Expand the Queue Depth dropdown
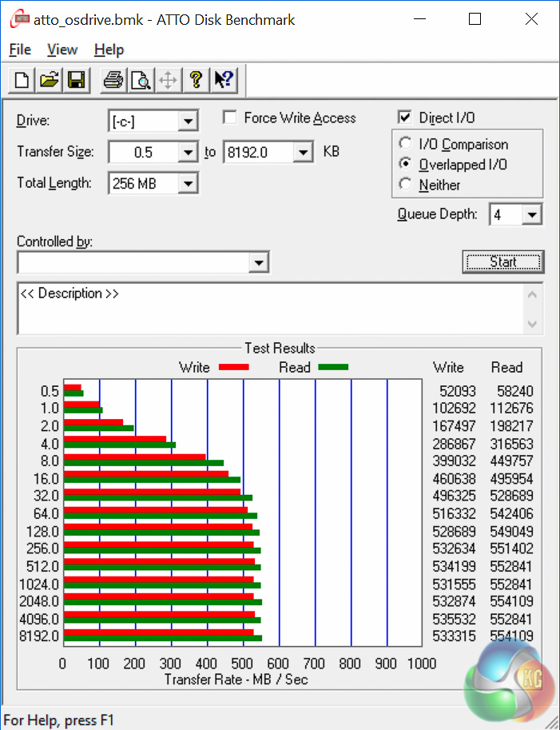560x730 pixels. (x=531, y=214)
